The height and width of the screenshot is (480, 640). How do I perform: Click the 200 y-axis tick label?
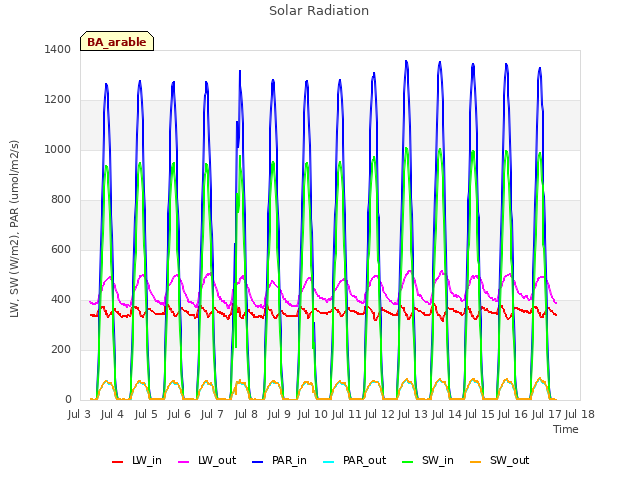pyautogui.click(x=61, y=349)
